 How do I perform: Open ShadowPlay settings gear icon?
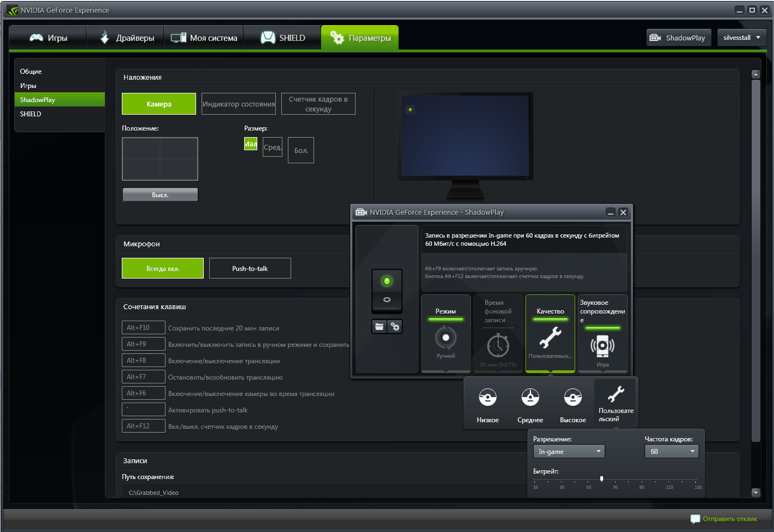pyautogui.click(x=395, y=327)
